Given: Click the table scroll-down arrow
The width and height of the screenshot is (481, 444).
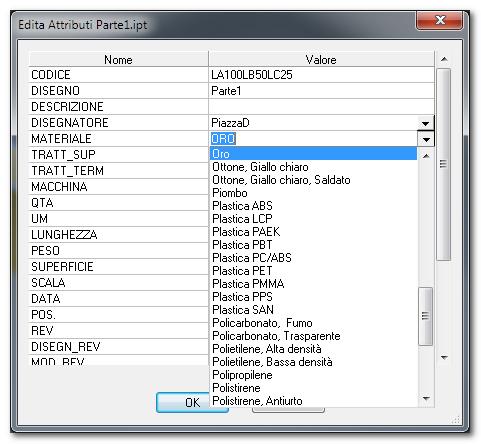Looking at the screenshot, I should tap(444, 357).
